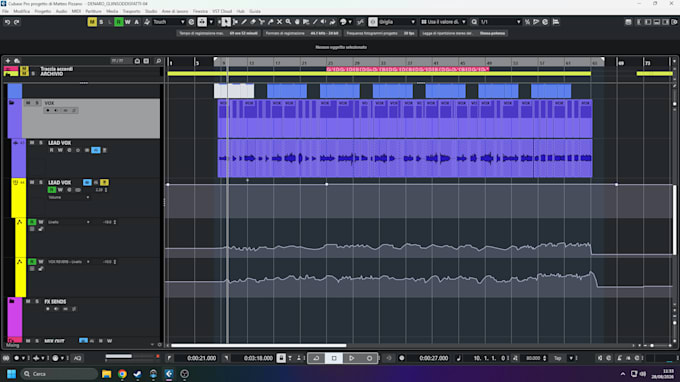Image resolution: width=680 pixels, height=382 pixels.
Task: Open Google Chrome from the taskbar
Action: [x=122, y=374]
